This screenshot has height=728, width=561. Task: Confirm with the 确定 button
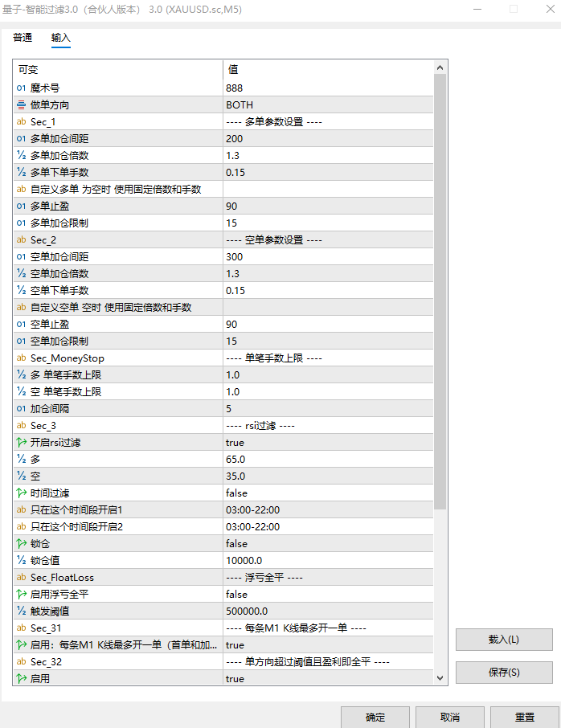375,718
